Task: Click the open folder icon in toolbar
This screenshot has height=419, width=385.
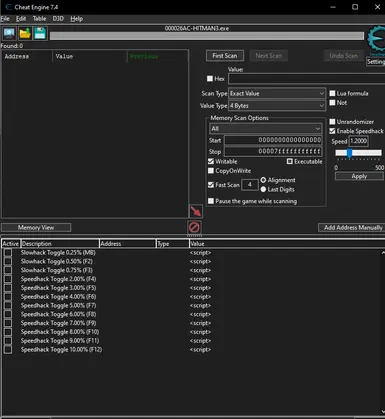Action: 25,33
